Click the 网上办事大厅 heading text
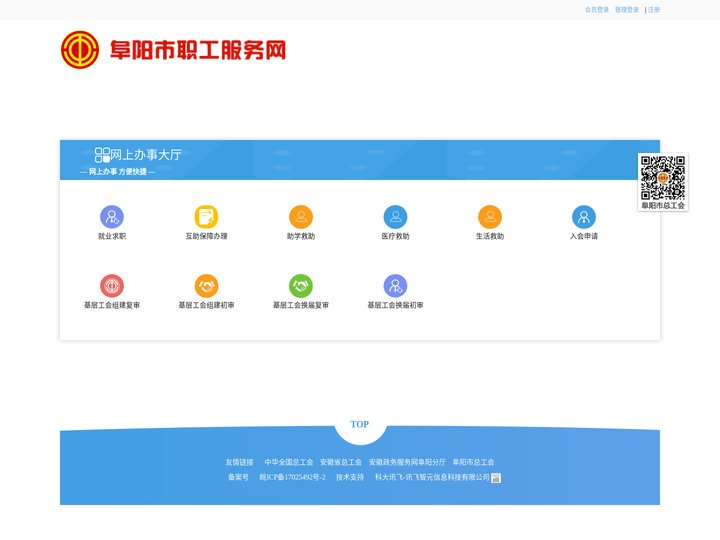This screenshot has width=720, height=540. 146,155
